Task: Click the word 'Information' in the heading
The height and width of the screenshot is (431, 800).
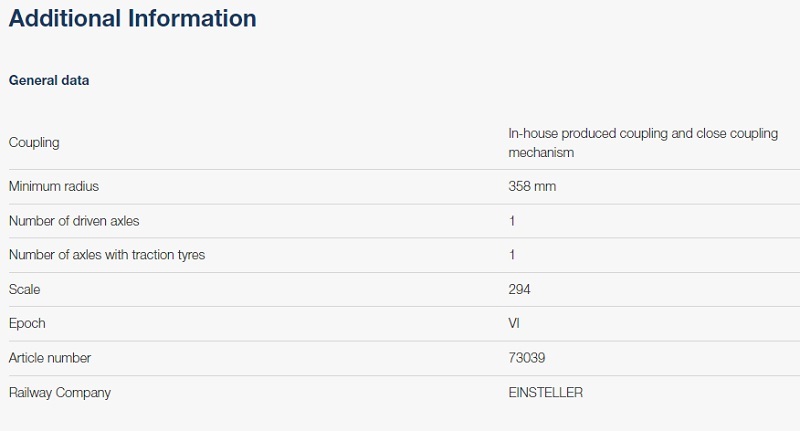Action: pos(190,18)
